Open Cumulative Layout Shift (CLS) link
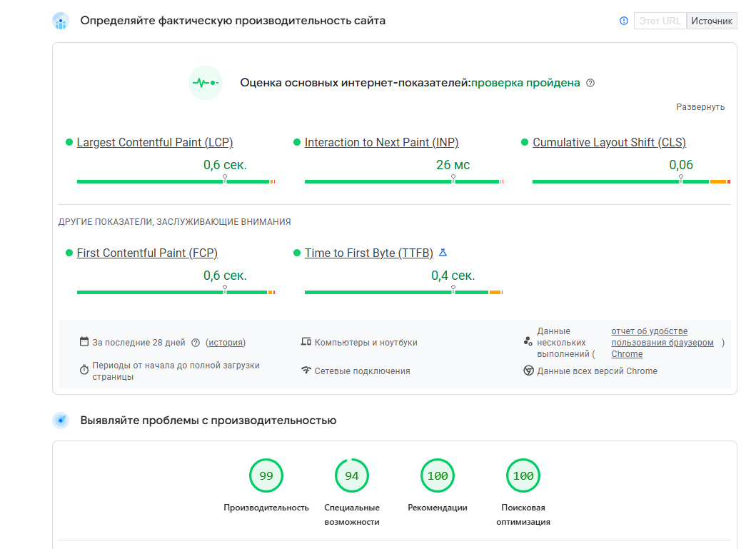756x549 pixels. pyautogui.click(x=609, y=143)
